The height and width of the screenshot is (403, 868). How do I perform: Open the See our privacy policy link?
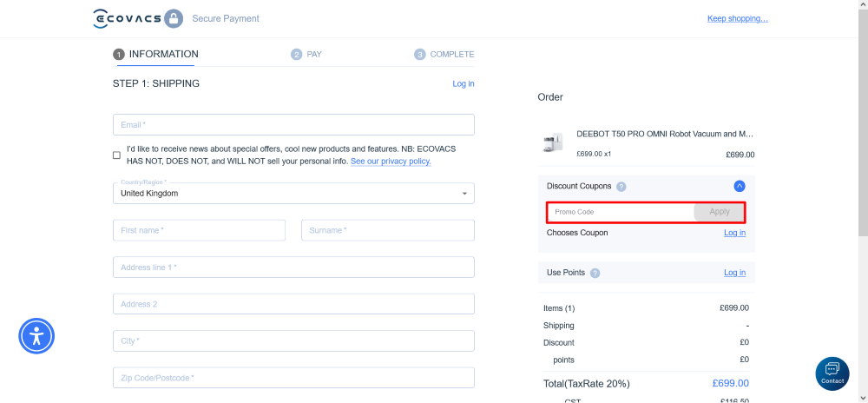click(x=391, y=161)
